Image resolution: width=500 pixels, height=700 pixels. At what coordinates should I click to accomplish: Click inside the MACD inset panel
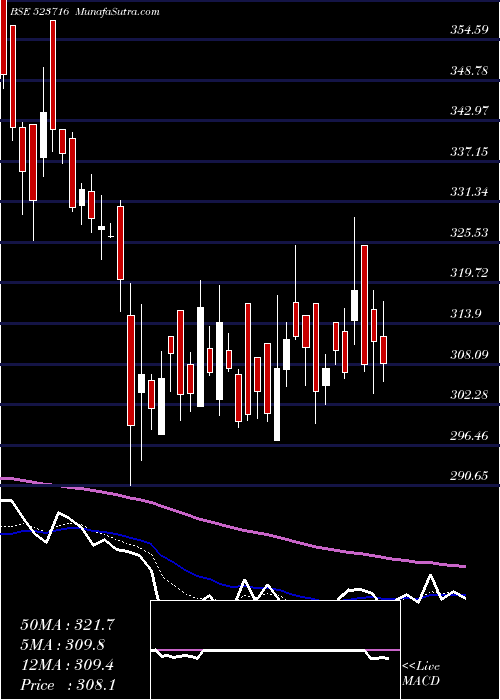pos(275,650)
